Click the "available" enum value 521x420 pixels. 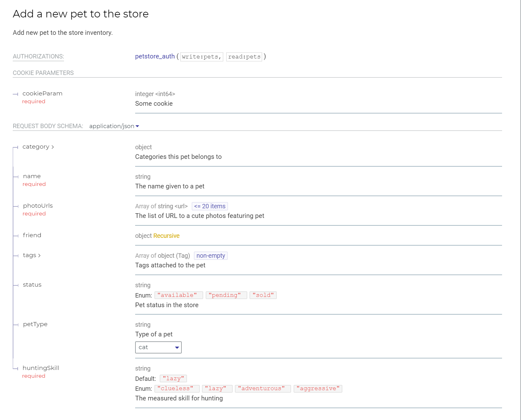179,295
